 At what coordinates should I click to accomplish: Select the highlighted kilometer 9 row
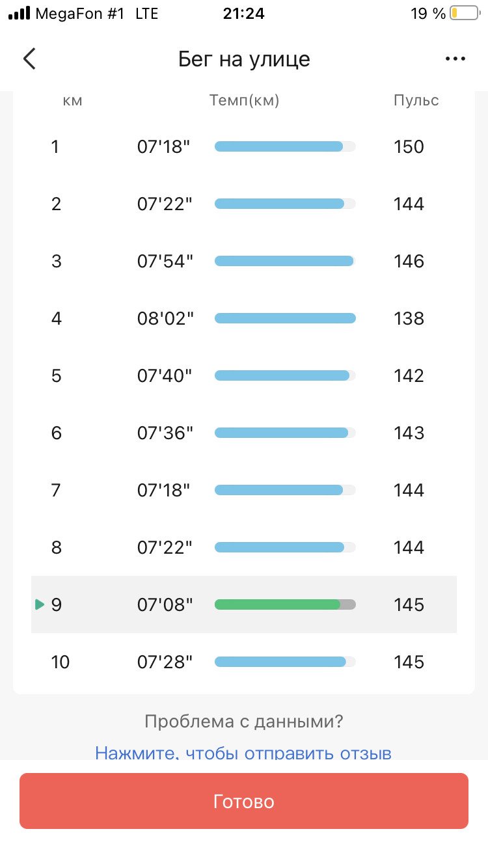244,604
